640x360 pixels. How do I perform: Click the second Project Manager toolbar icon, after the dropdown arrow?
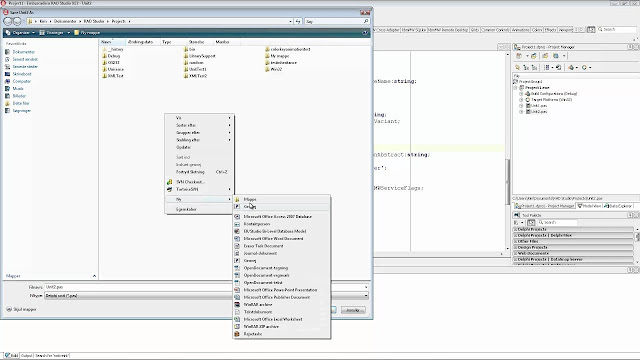(x=533, y=56)
